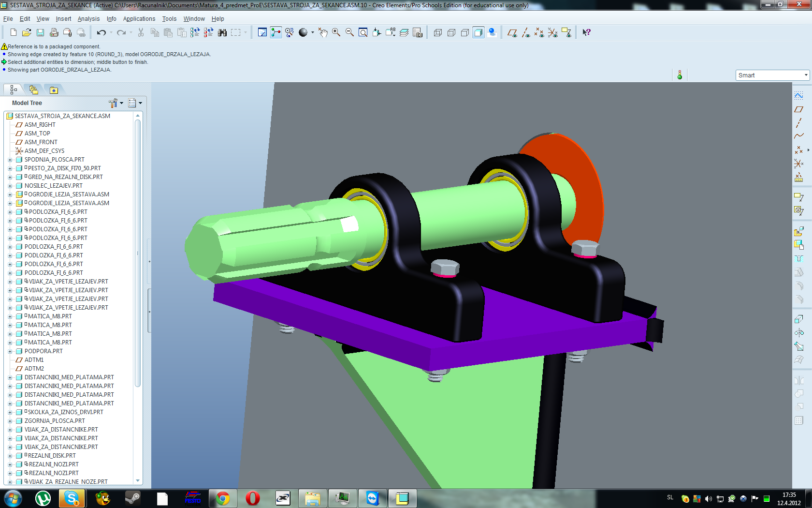
Task: Open the Analysis menu
Action: 88,19
